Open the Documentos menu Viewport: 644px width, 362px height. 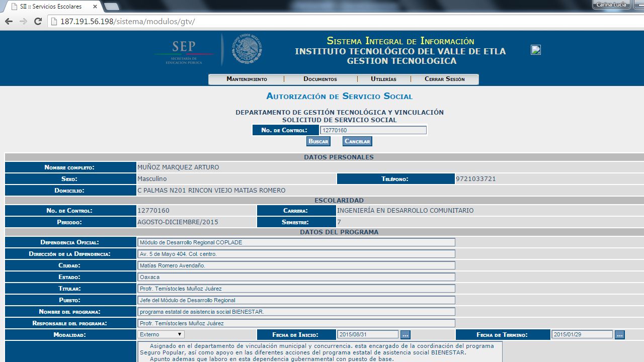click(320, 79)
